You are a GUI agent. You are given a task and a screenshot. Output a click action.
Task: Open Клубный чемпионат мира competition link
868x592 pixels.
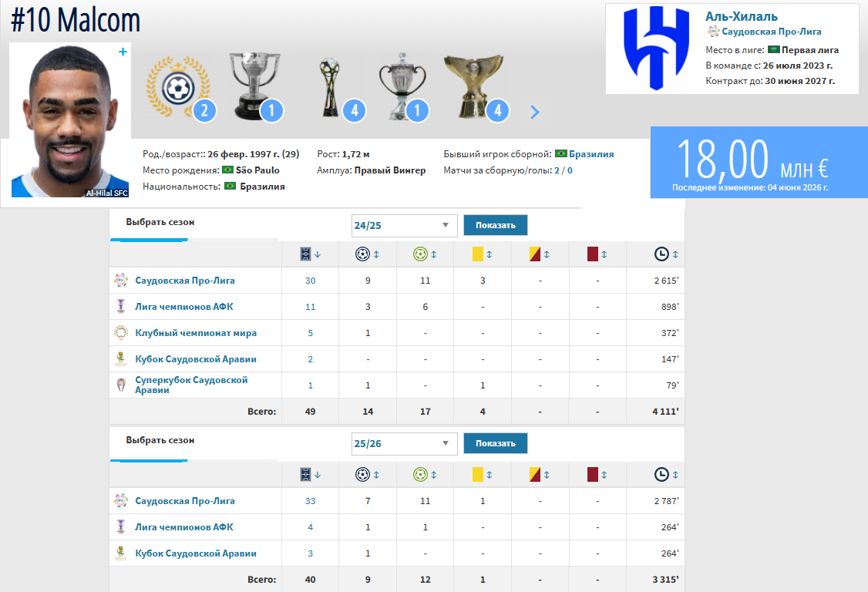[196, 333]
